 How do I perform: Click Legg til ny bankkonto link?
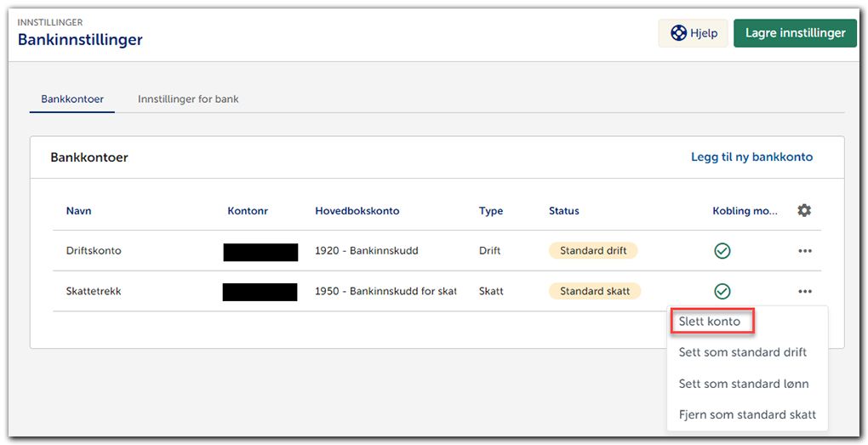tap(751, 157)
